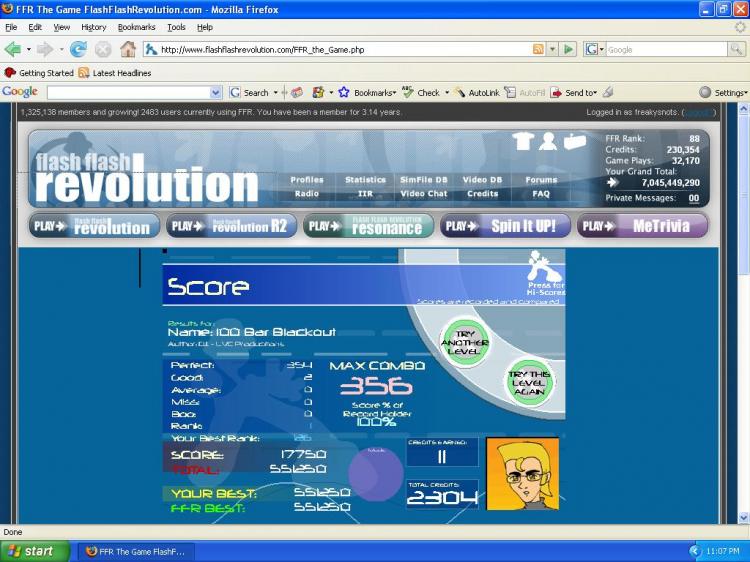The width and height of the screenshot is (750, 562).
Task: Click the purple circle in score panel
Action: point(375,474)
